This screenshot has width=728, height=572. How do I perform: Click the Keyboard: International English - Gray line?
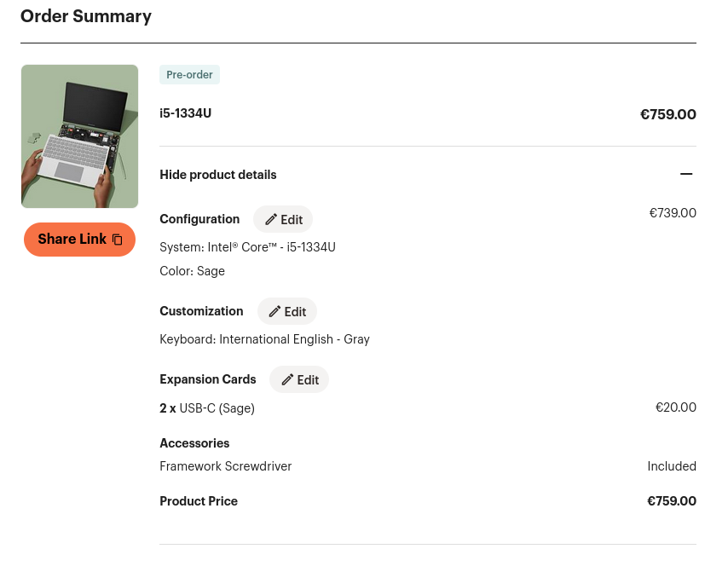[x=264, y=339]
